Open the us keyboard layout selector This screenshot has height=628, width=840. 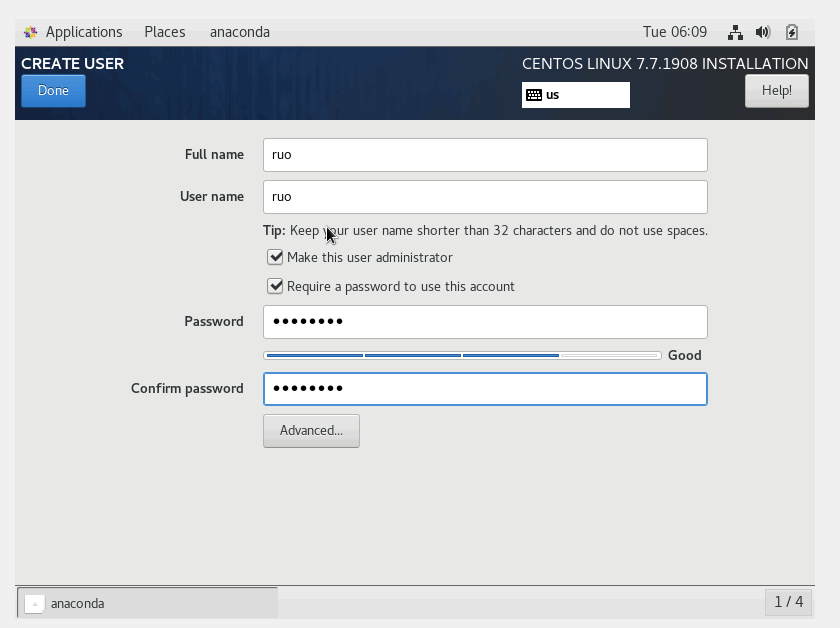[575, 95]
